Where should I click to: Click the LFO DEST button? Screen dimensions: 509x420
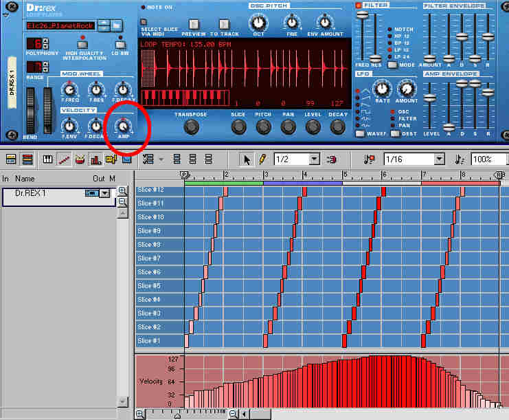pyautogui.click(x=395, y=133)
